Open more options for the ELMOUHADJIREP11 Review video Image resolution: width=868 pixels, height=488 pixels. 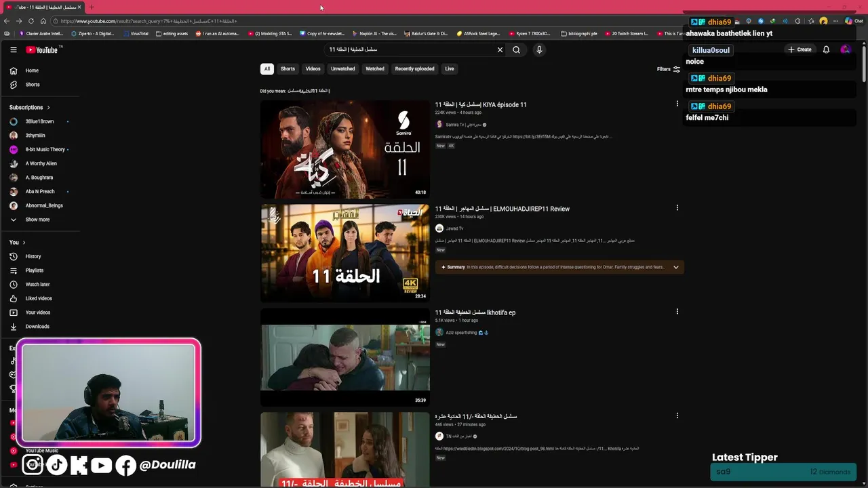tap(677, 208)
